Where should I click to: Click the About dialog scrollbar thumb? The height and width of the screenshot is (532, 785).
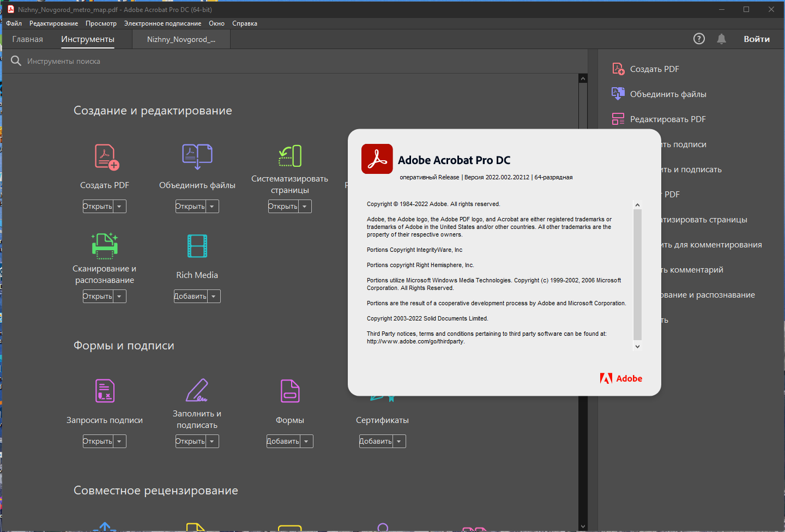point(637,275)
